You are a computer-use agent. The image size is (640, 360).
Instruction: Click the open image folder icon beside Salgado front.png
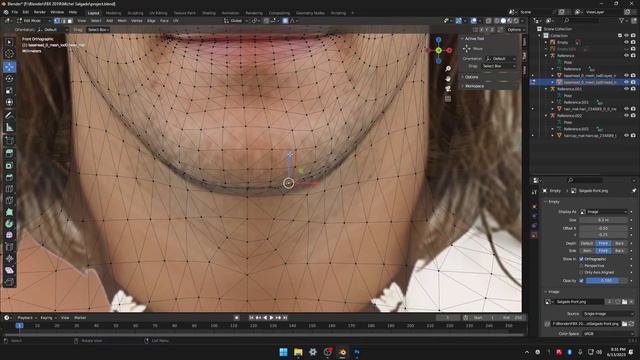624,302
